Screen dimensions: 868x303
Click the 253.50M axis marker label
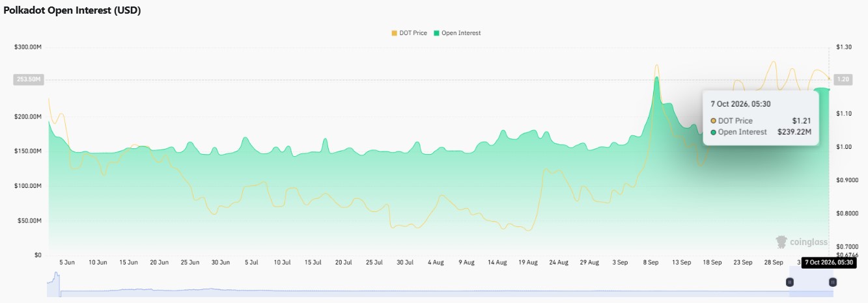tap(28, 80)
